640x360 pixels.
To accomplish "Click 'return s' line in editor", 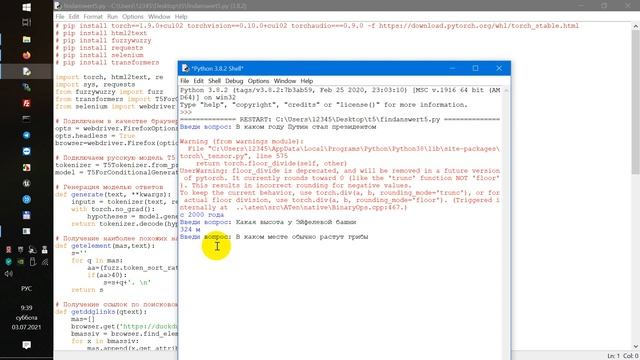I will [87, 290].
